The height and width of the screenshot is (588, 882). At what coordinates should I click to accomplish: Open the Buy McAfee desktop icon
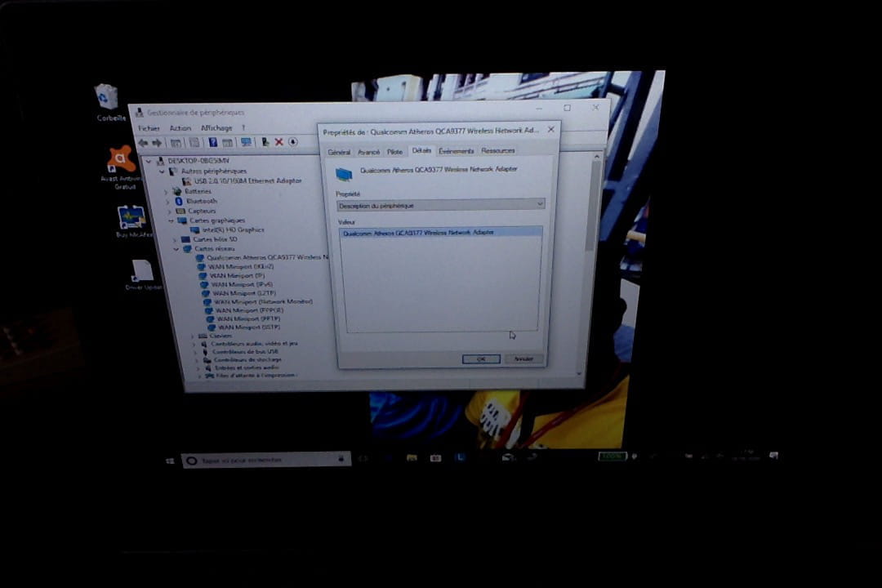[x=132, y=221]
